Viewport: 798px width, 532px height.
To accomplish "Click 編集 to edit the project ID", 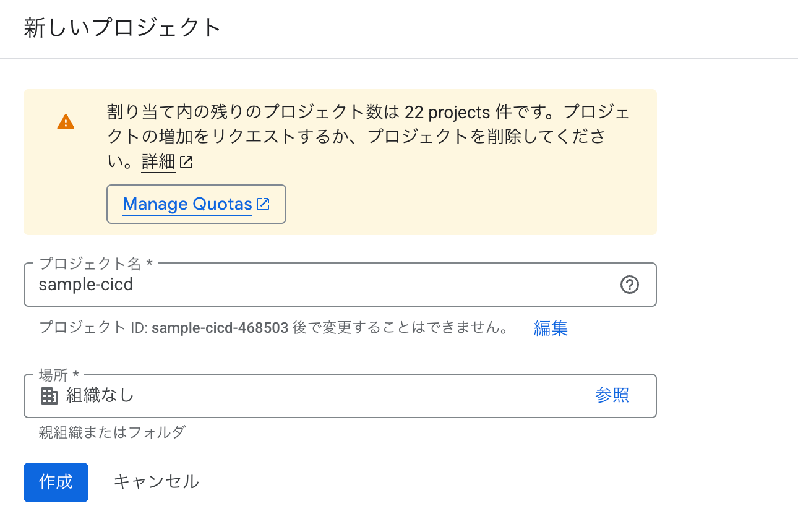I will point(551,328).
